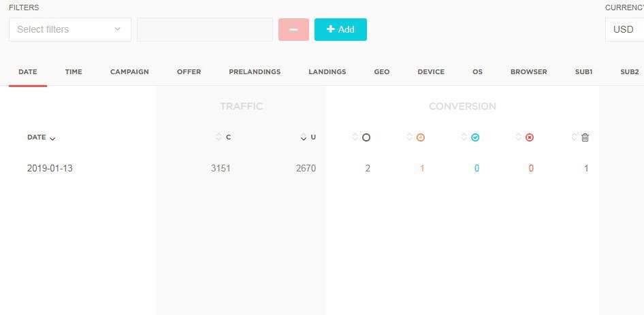Image resolution: width=644 pixels, height=315 pixels.
Task: Switch to the SUB2 tab
Action: pos(630,72)
